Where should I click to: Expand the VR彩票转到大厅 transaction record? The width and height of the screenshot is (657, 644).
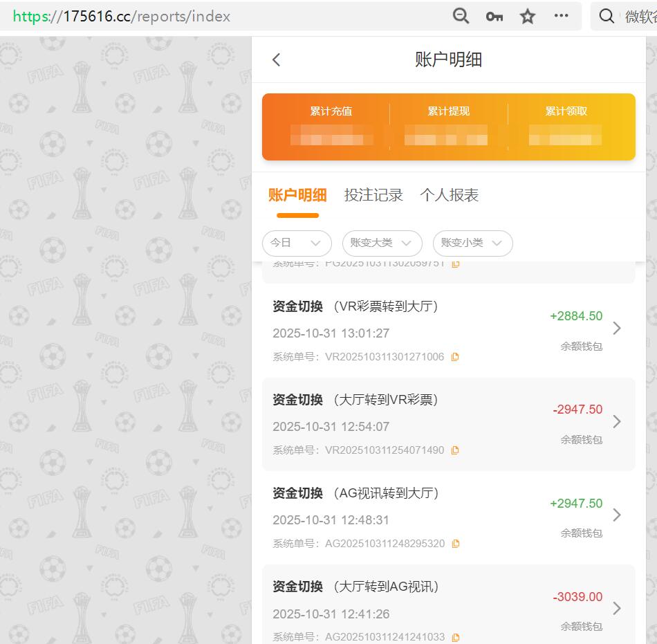tap(618, 328)
